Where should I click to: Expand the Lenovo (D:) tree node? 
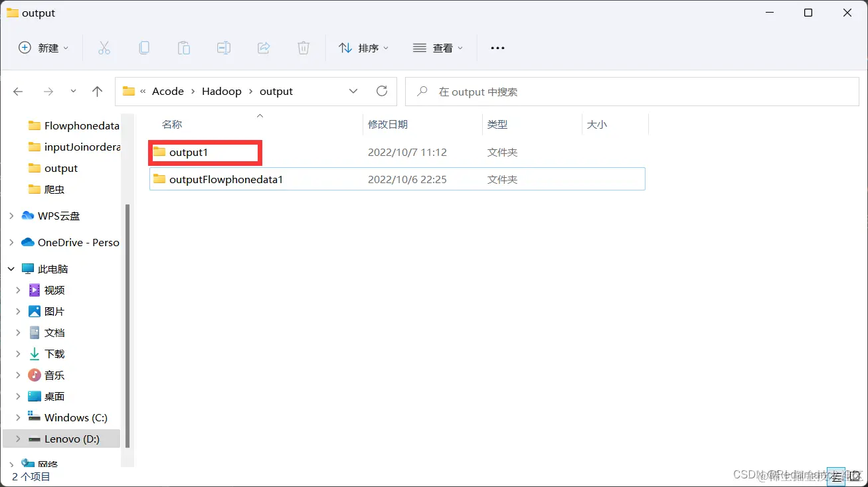(x=19, y=439)
